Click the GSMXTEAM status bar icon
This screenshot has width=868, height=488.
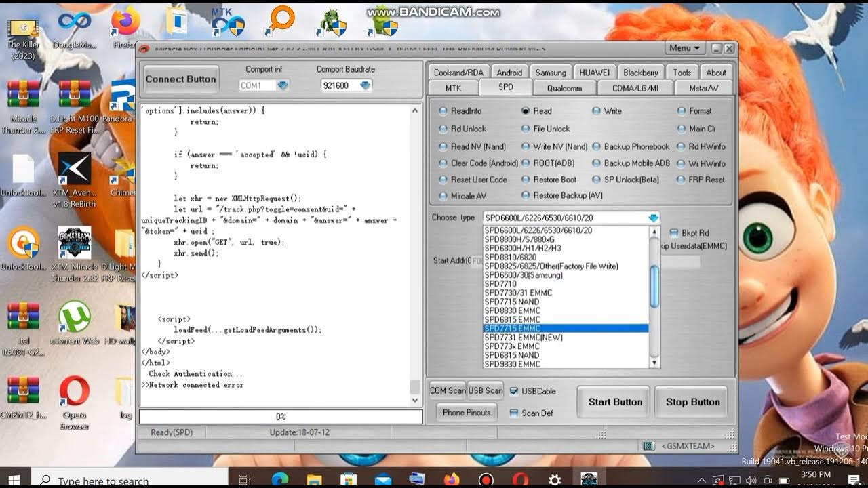[649, 446]
